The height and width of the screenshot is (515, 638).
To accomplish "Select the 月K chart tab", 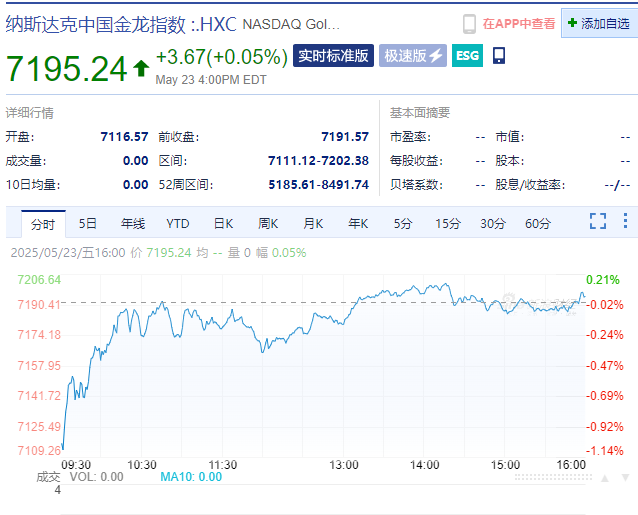I will 313,223.
